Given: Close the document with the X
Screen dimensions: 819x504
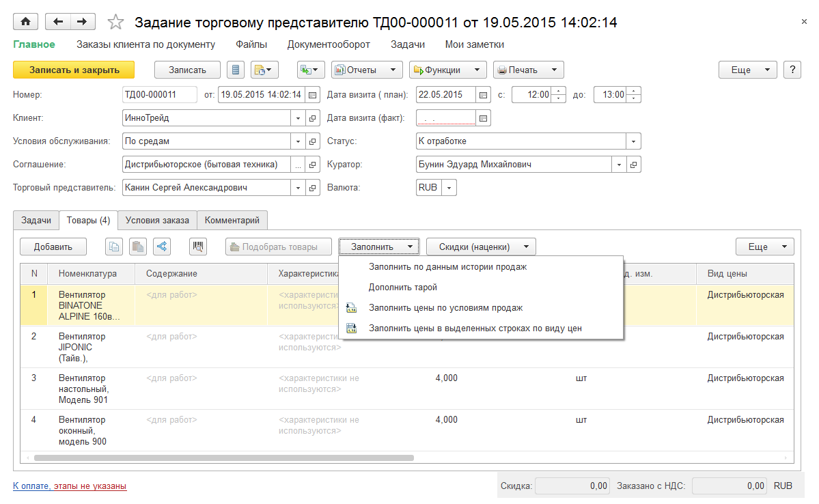Looking at the screenshot, I should (804, 21).
